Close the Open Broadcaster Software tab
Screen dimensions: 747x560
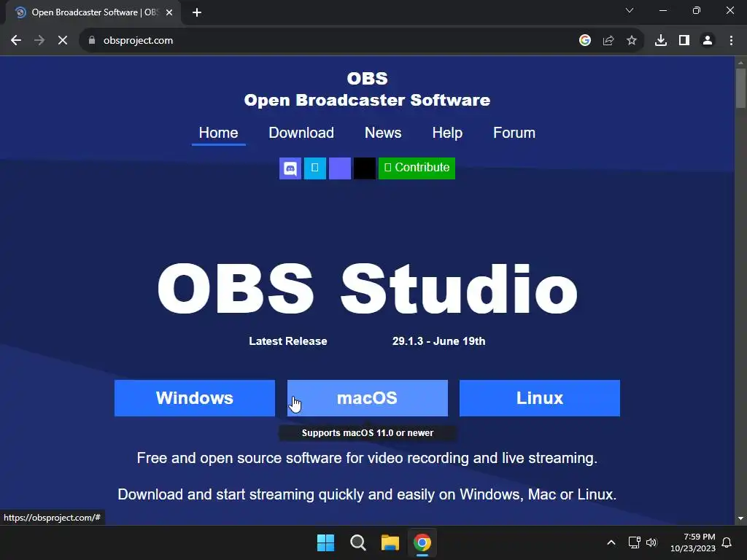pos(169,12)
